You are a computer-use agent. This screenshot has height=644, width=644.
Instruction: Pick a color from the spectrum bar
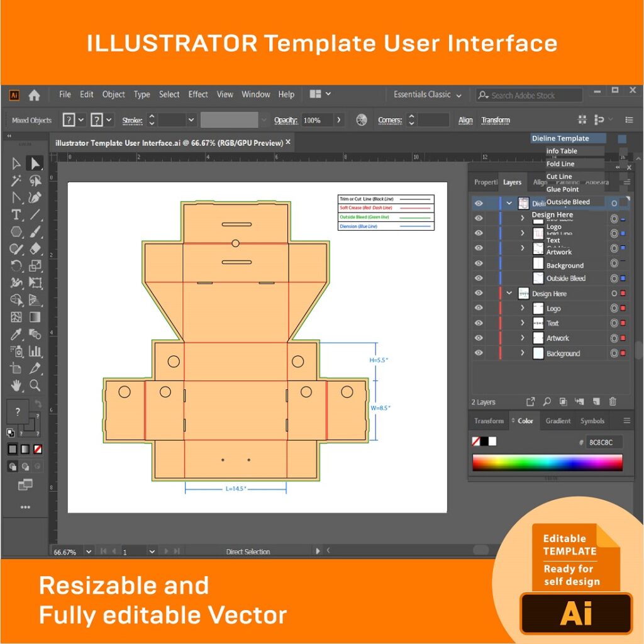(x=547, y=463)
